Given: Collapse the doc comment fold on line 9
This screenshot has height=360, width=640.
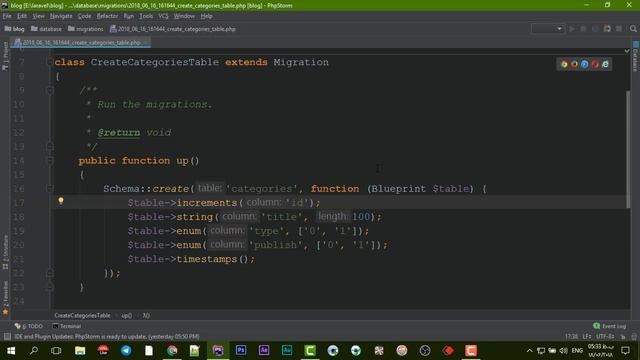Looking at the screenshot, I should point(50,90).
